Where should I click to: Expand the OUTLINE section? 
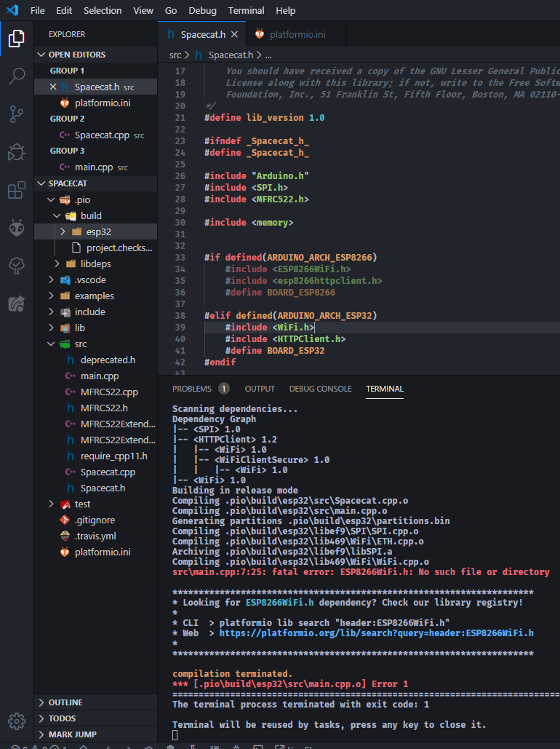pyautogui.click(x=65, y=702)
